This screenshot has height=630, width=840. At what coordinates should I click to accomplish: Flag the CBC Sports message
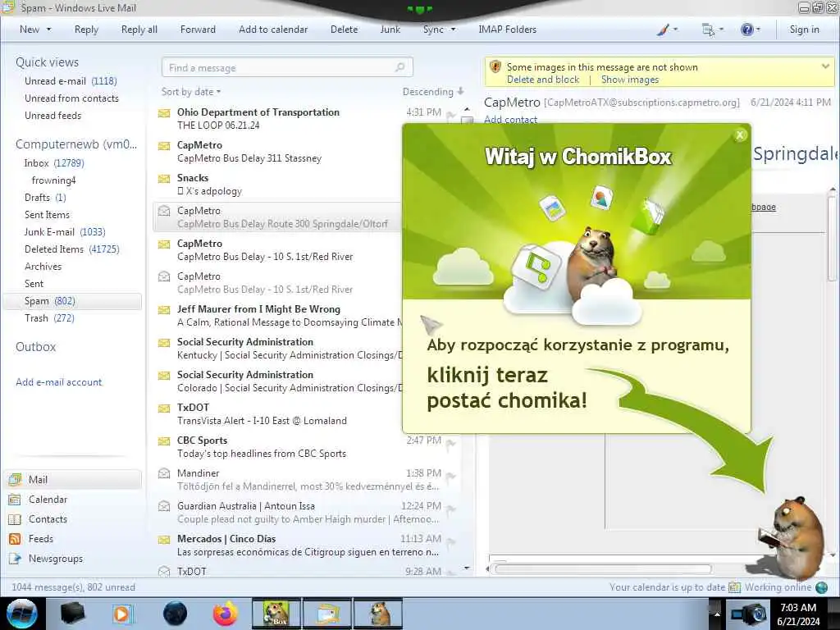coord(451,444)
